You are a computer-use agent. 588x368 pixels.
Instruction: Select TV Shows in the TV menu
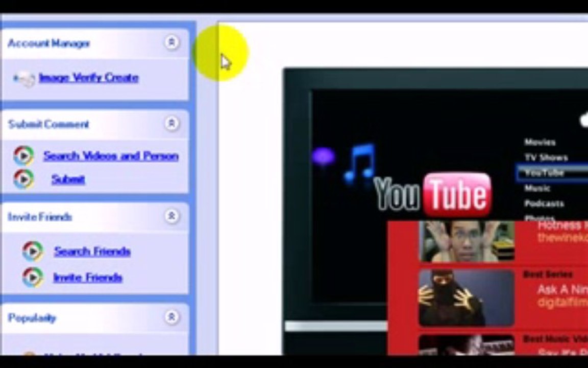pos(546,157)
